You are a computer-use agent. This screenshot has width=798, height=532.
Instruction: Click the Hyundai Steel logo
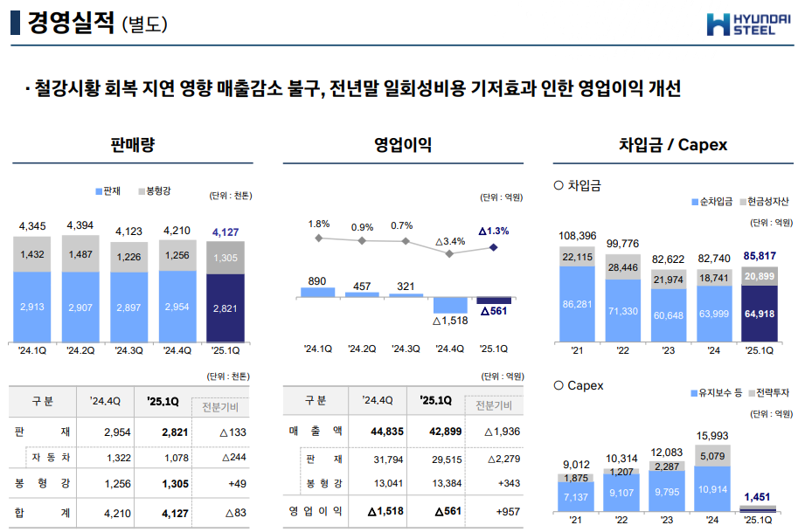click(x=747, y=24)
